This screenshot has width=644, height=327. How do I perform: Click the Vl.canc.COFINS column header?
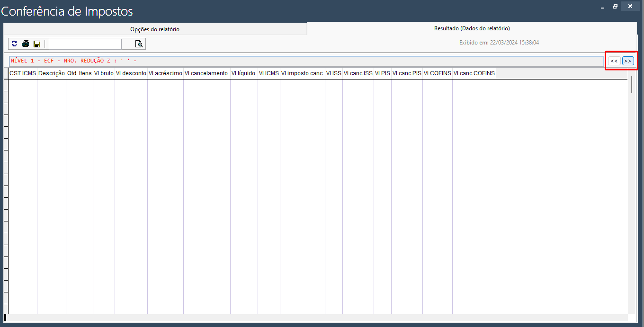[x=474, y=73]
